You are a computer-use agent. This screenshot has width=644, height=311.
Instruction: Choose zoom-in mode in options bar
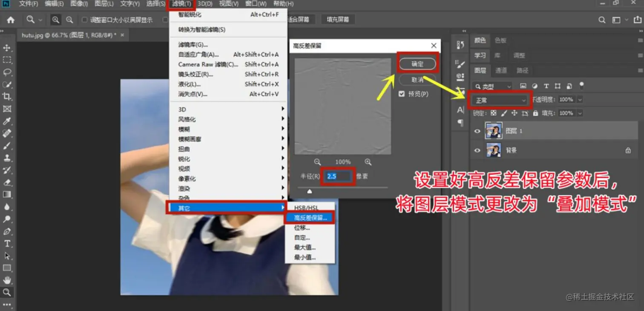[x=56, y=20]
